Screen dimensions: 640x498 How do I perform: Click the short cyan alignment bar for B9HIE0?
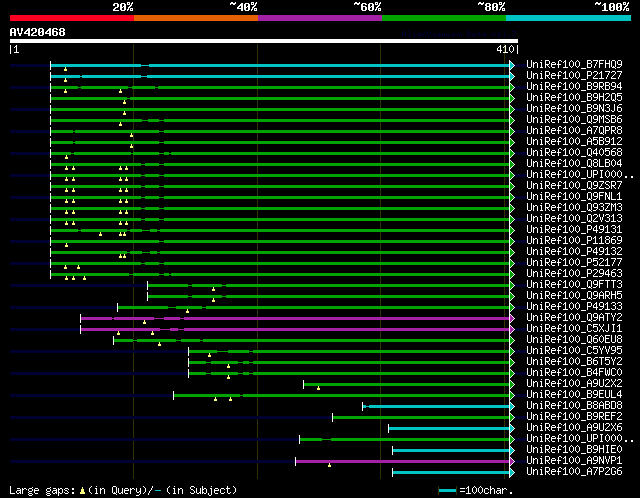pos(451,451)
